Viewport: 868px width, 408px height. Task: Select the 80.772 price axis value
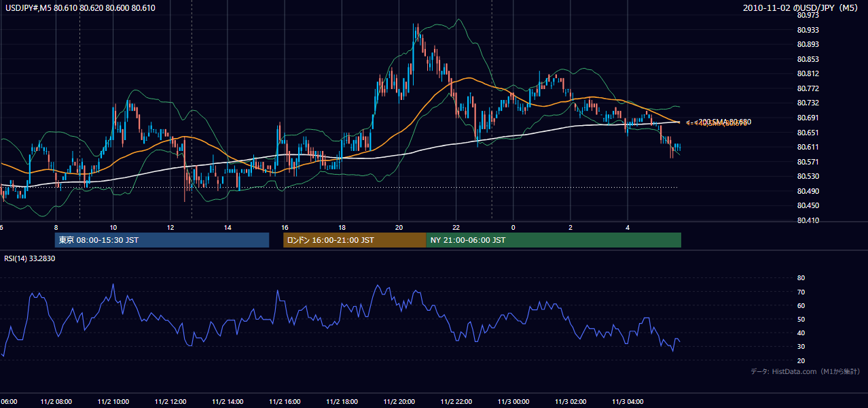pyautogui.click(x=808, y=88)
